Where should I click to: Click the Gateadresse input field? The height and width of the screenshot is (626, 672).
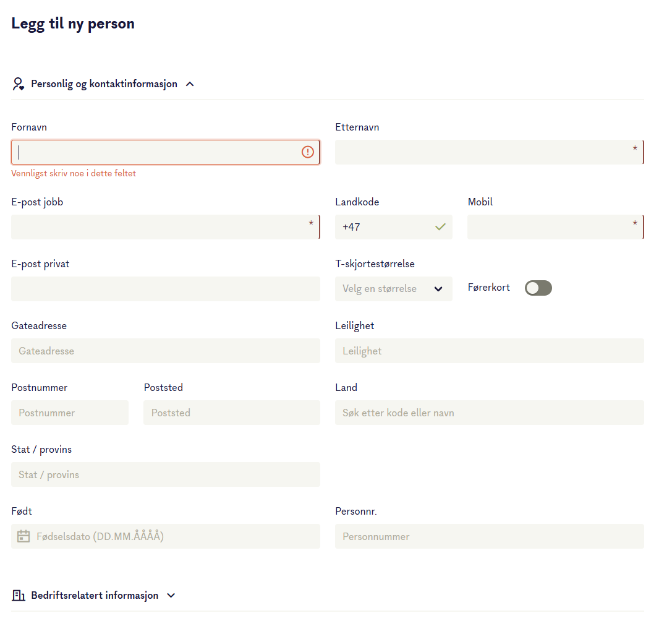(166, 351)
